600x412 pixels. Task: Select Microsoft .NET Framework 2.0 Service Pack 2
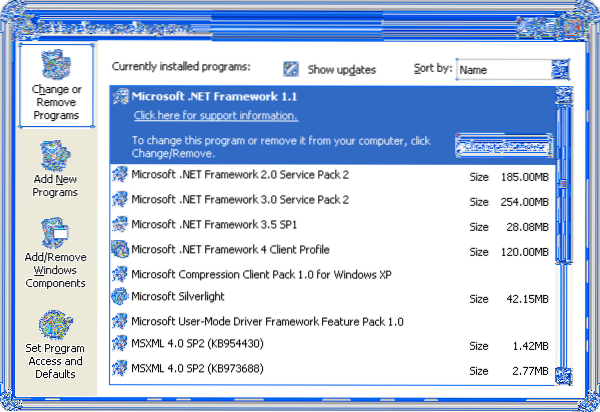click(x=240, y=175)
